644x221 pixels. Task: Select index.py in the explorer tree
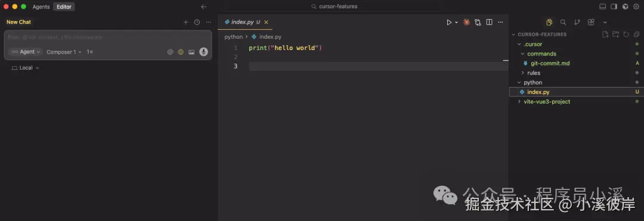tap(576, 92)
